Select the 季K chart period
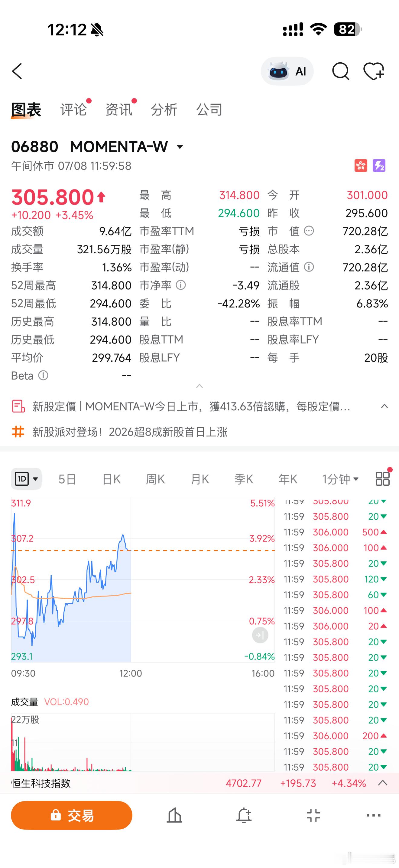This screenshot has width=399, height=868. coord(244,479)
